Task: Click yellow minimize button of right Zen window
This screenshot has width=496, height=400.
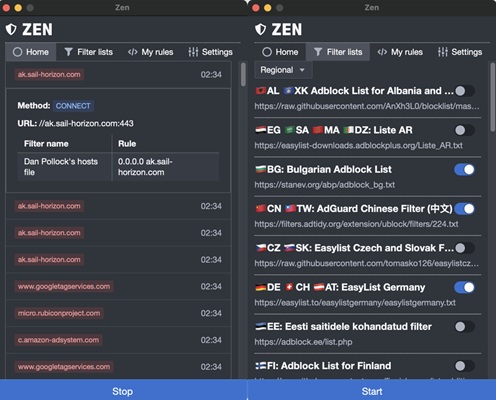Action: click(267, 8)
